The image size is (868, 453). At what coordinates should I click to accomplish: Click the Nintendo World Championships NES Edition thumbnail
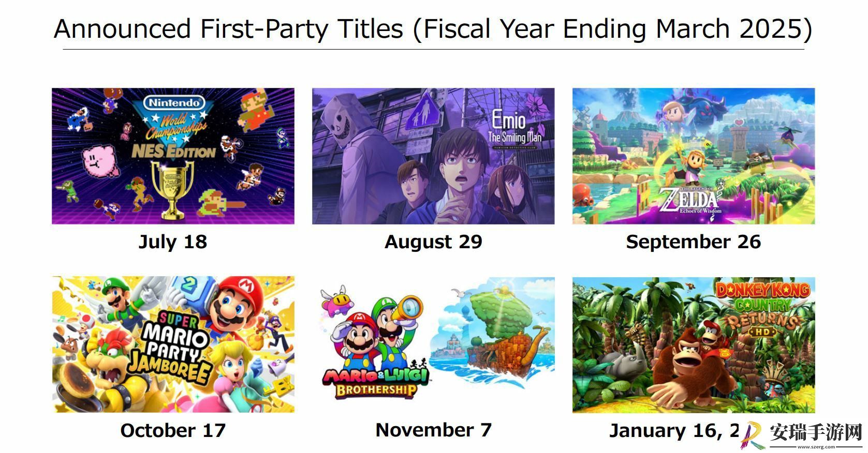click(x=173, y=156)
